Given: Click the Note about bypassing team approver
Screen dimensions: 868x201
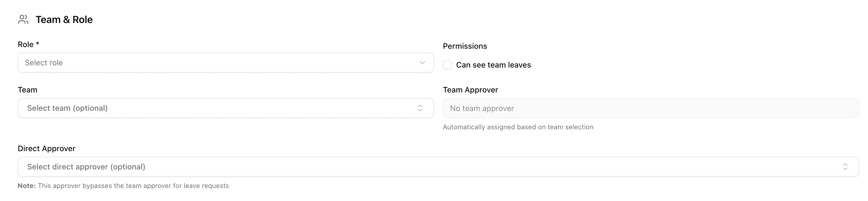Looking at the screenshot, I should coord(124,185).
